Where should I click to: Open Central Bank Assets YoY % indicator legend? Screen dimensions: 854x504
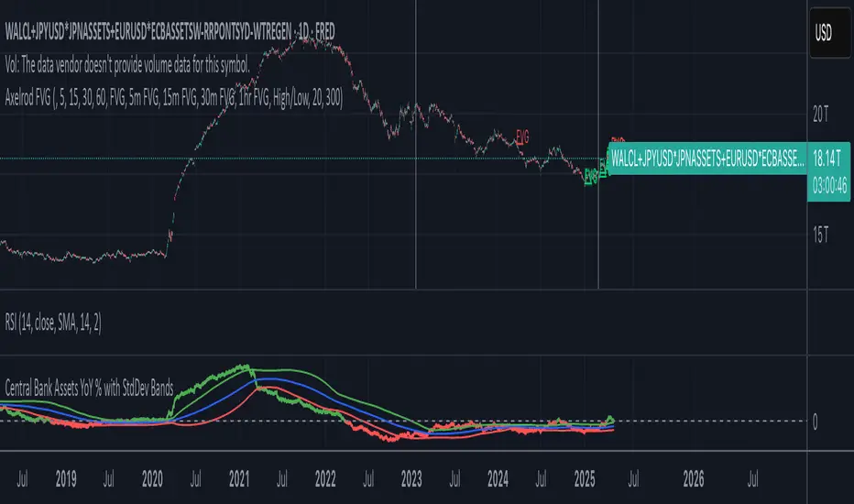coord(89,388)
